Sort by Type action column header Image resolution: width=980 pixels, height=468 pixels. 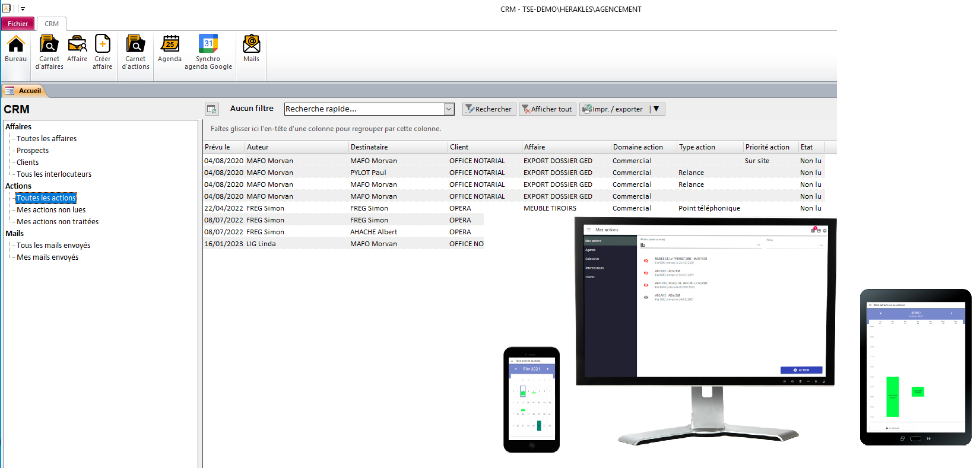[x=711, y=147]
